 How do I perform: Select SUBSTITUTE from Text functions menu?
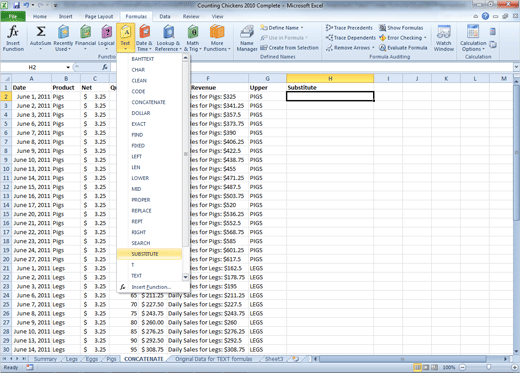pyautogui.click(x=149, y=254)
